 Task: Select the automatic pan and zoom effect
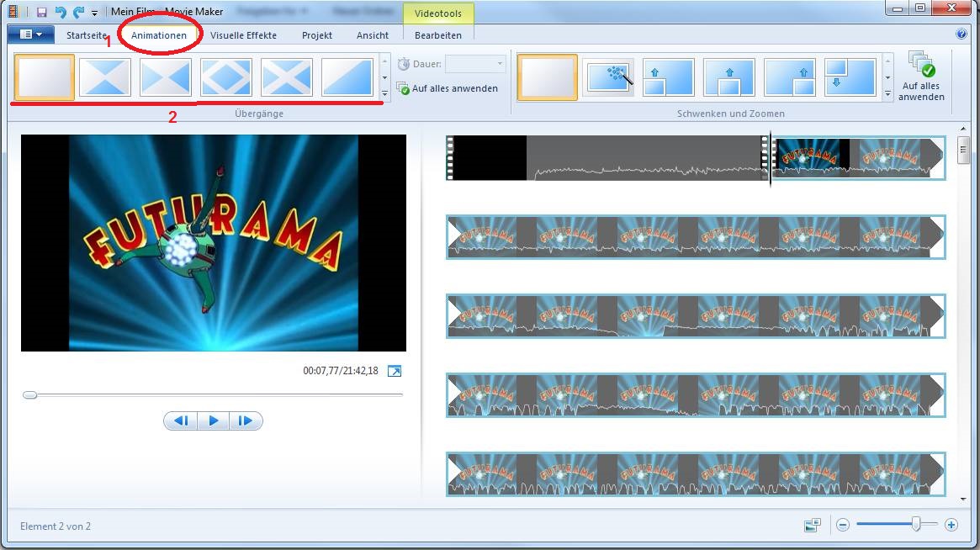tap(607, 77)
